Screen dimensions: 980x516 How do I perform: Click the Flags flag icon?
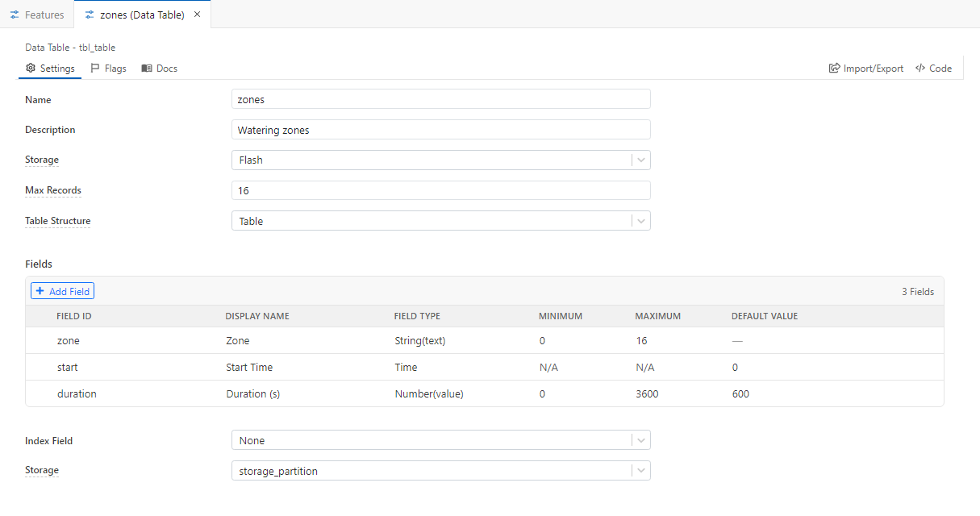pos(95,69)
